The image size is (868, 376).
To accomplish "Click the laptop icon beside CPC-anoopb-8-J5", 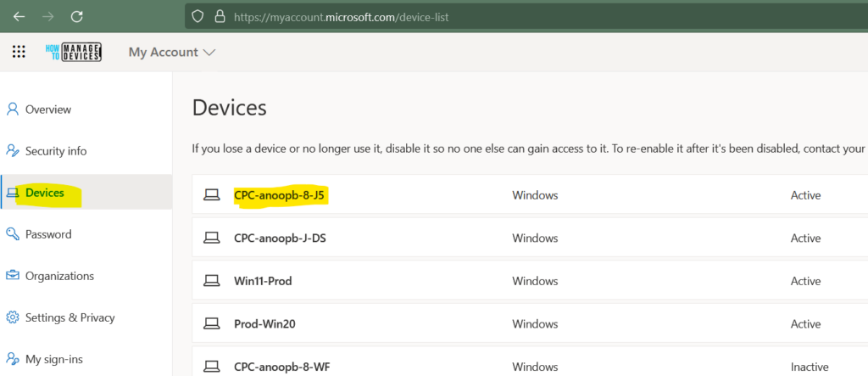I will [x=211, y=194].
